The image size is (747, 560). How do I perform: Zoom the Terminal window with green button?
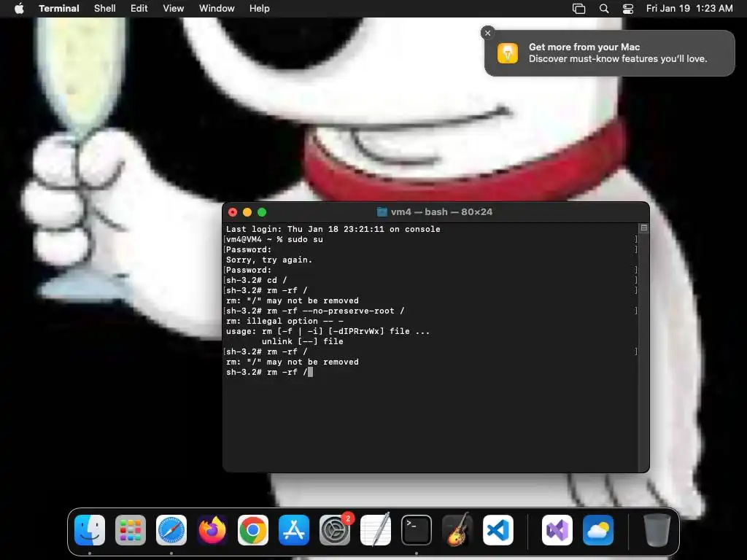(262, 212)
